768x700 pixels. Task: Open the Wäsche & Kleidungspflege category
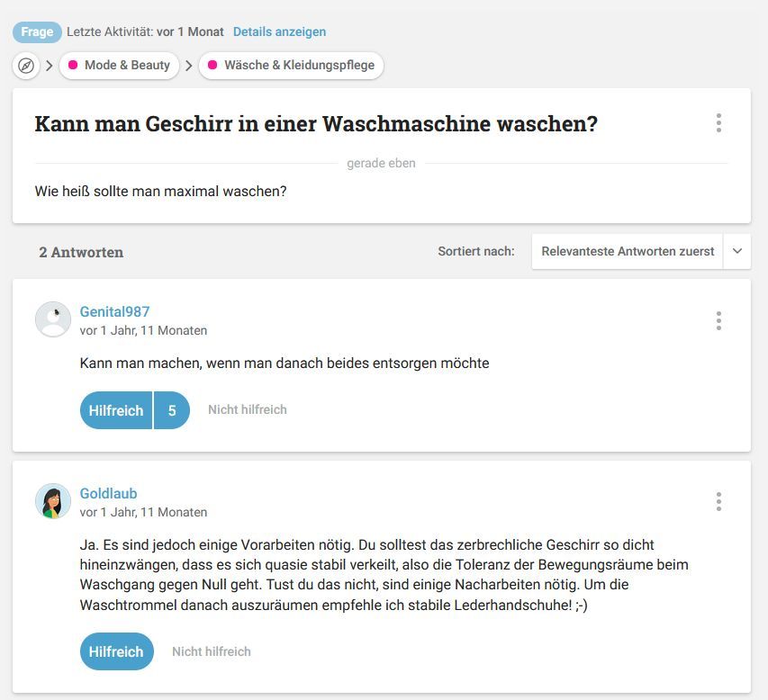pyautogui.click(x=299, y=66)
